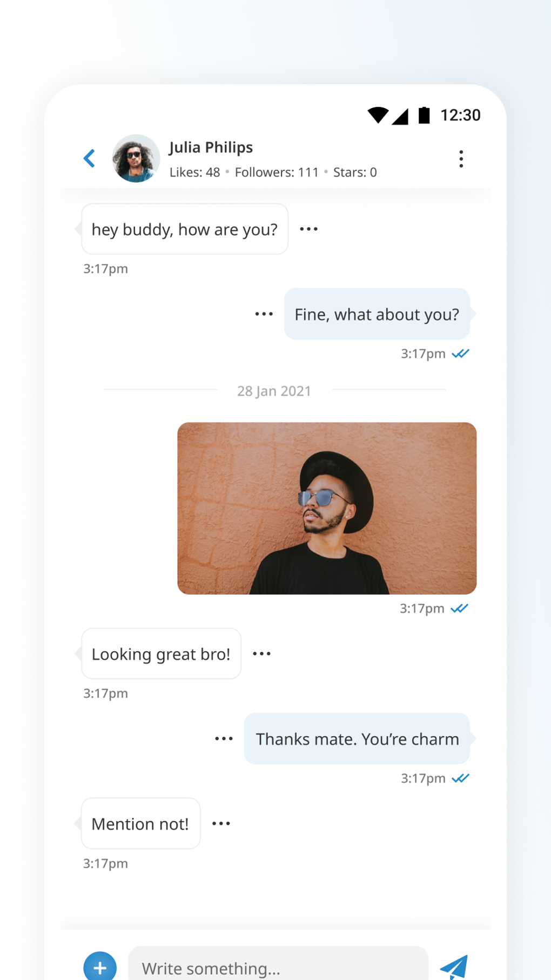The width and height of the screenshot is (551, 980).
Task: Tap the "Likes: 48" stat
Action: pos(194,172)
